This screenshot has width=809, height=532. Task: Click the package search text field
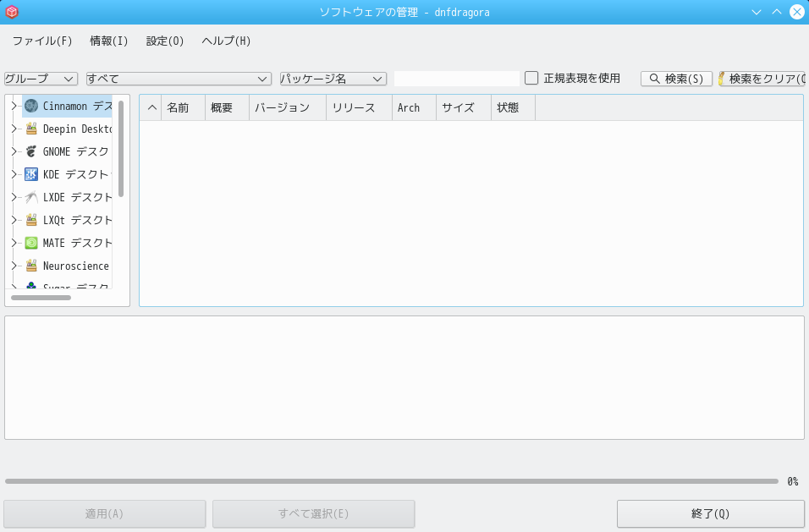(457, 79)
